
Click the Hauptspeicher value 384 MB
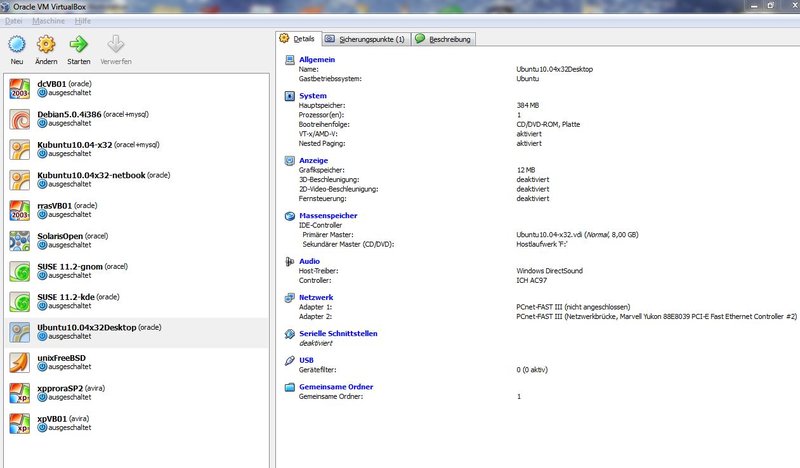coord(528,106)
